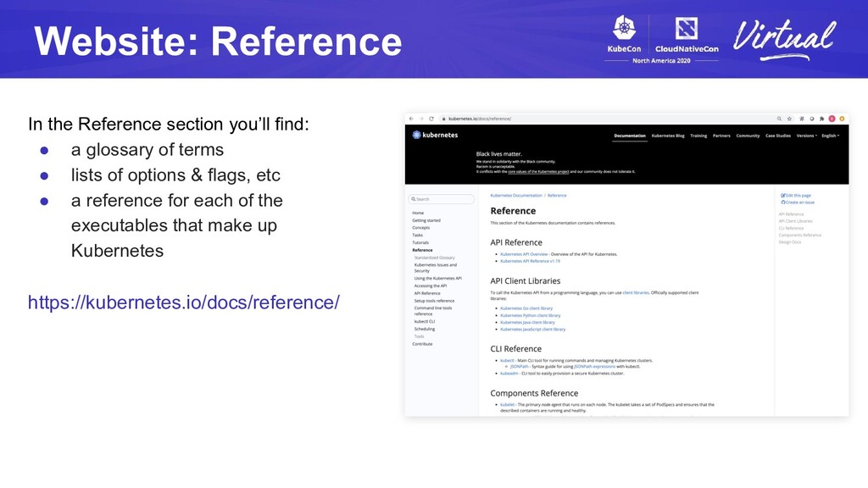Screen dimensions: 868x488
Task: Open Partners in top nav
Action: (x=721, y=136)
